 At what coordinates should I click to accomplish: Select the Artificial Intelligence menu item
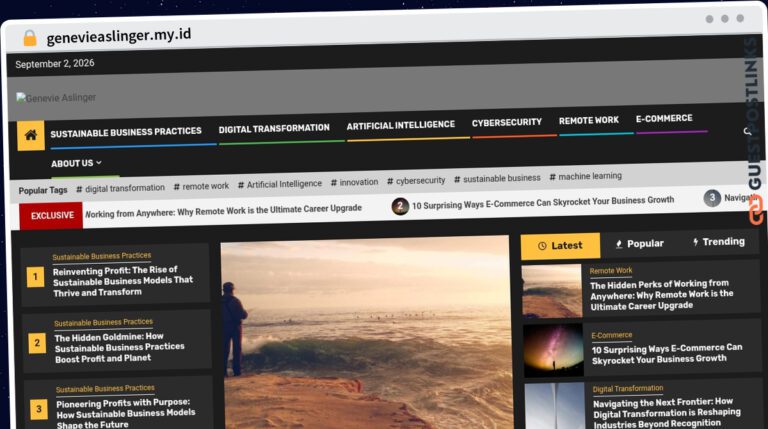coord(401,125)
